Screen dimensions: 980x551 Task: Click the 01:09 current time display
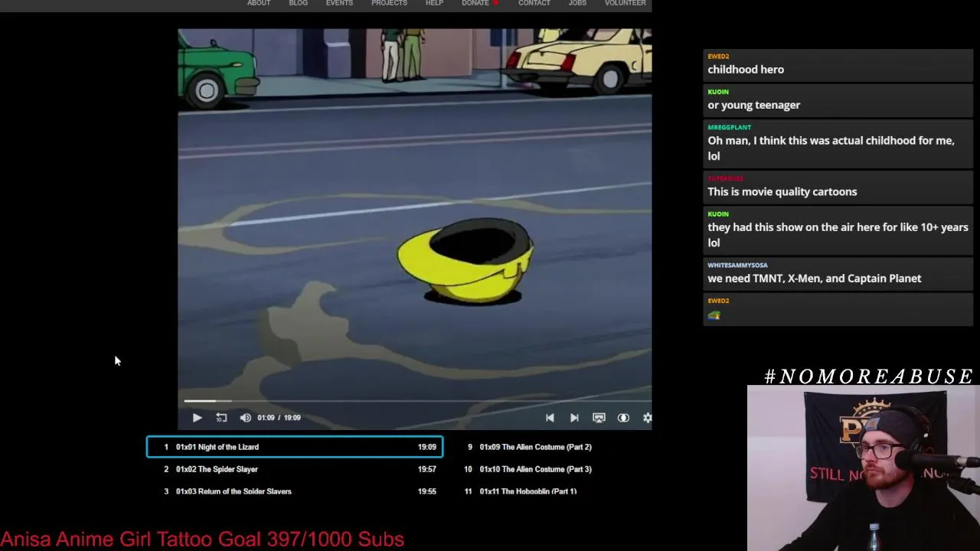(266, 418)
